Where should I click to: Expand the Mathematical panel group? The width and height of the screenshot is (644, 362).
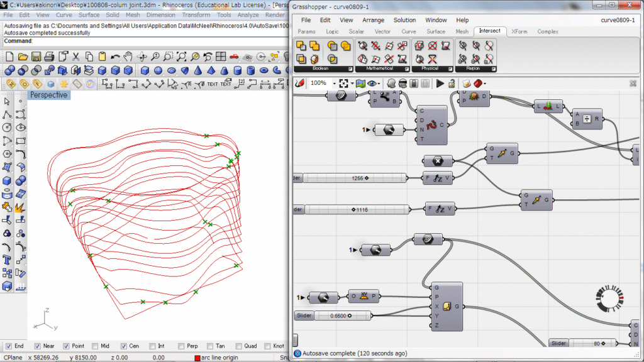coord(406,69)
